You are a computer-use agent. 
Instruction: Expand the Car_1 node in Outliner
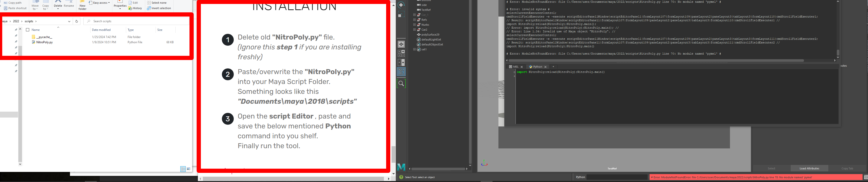click(414, 15)
